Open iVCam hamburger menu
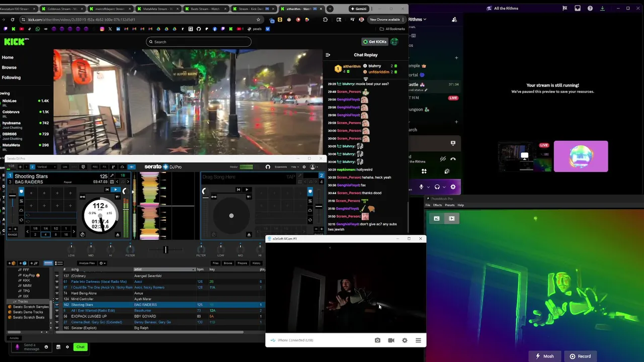The height and width of the screenshot is (362, 644). coord(418,340)
